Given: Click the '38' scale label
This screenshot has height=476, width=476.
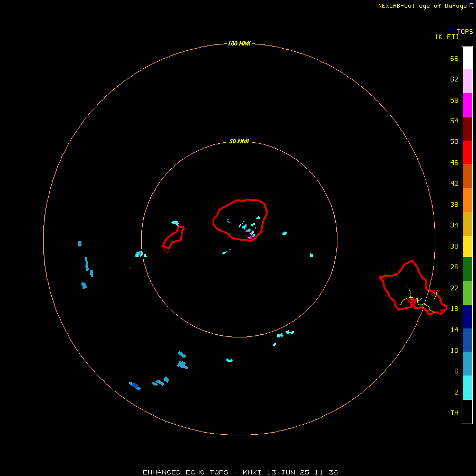Looking at the screenshot, I should pyautogui.click(x=454, y=204).
